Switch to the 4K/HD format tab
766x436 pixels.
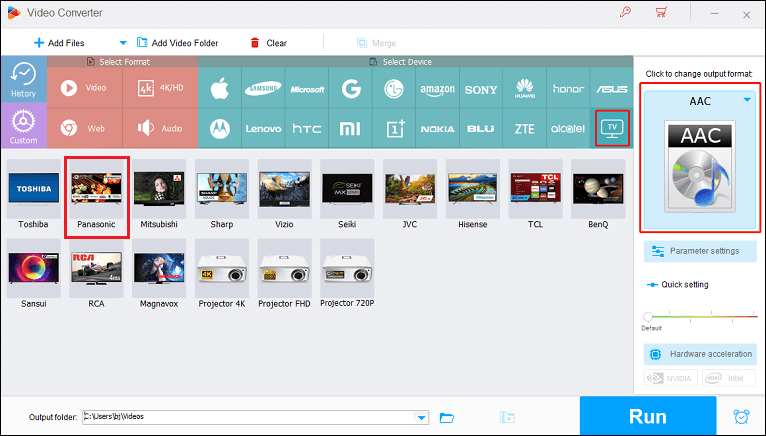[160, 88]
